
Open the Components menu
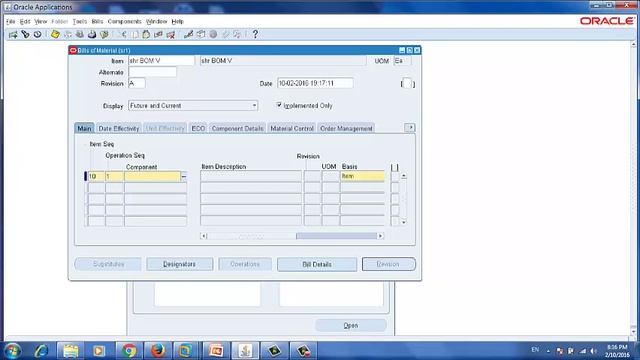click(x=124, y=21)
